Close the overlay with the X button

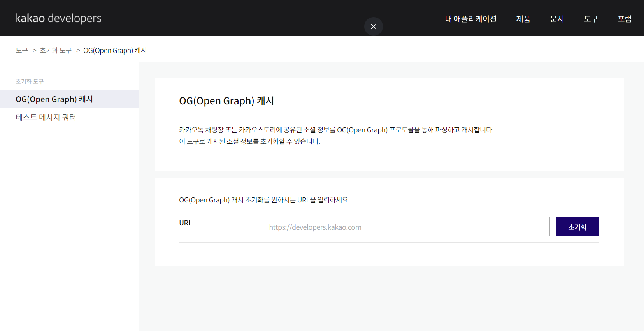point(374,26)
